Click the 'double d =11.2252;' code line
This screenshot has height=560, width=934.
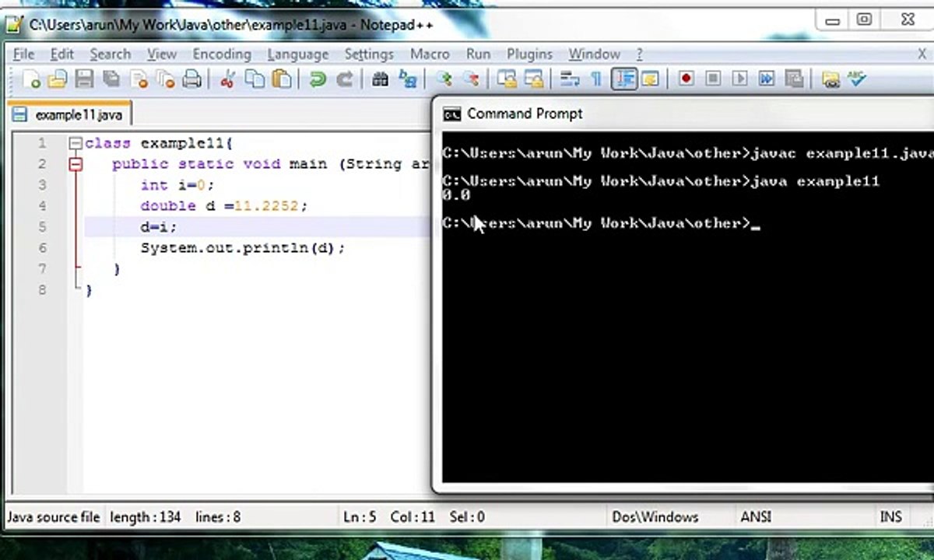[x=224, y=206]
